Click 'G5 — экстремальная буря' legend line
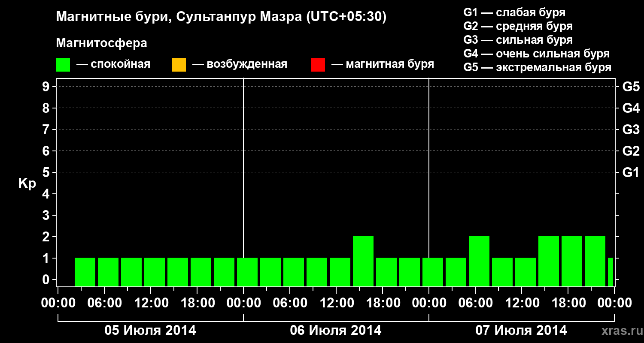This screenshot has width=644, height=343. (x=538, y=67)
